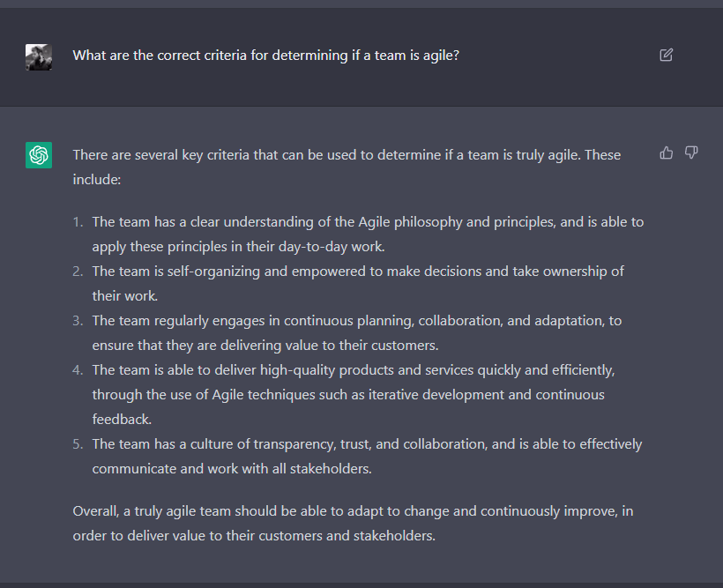Click the list number '2.' marker
Viewport: 723px width, 588px height.
(x=78, y=272)
